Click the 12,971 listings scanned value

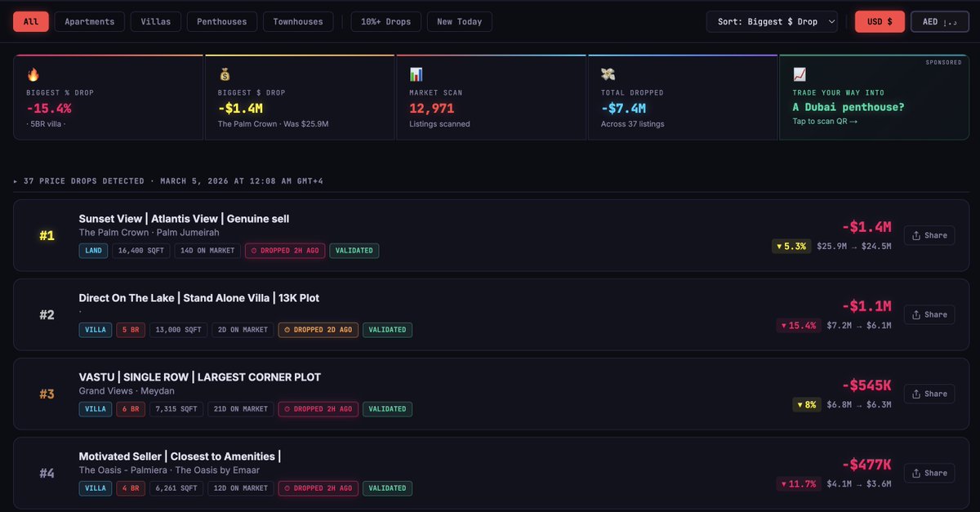pos(431,108)
